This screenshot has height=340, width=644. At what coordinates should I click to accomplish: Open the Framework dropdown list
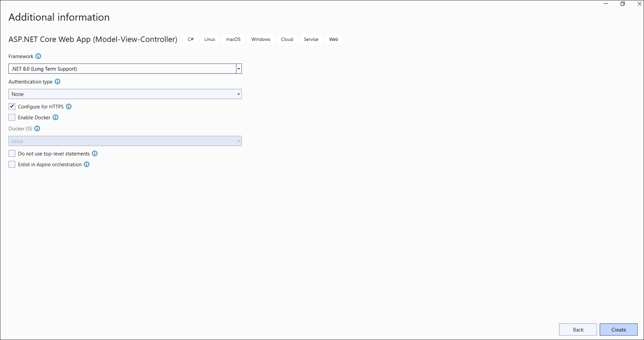point(238,69)
